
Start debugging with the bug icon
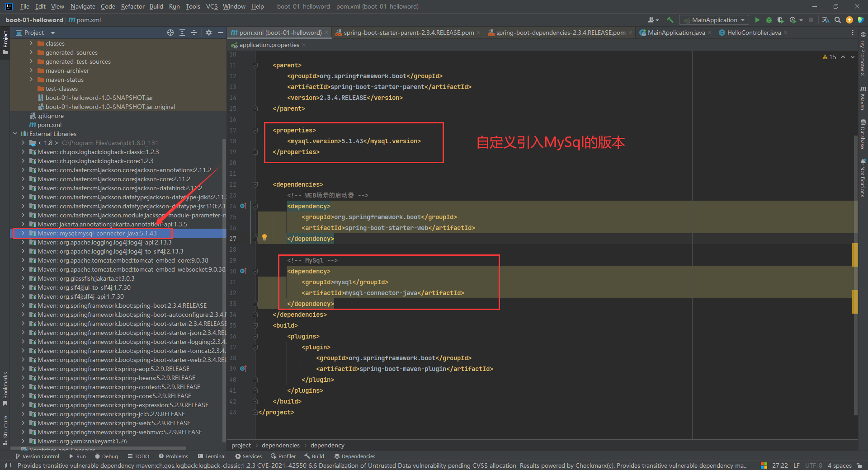(x=769, y=20)
